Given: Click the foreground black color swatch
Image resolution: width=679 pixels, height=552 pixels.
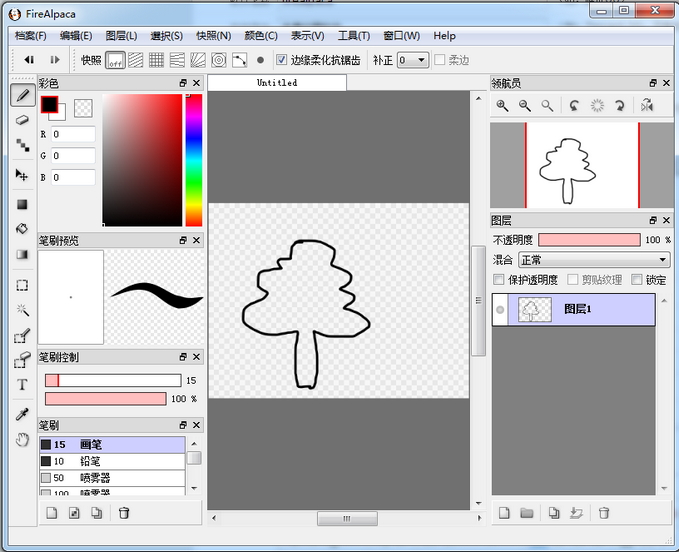Looking at the screenshot, I should 49,104.
